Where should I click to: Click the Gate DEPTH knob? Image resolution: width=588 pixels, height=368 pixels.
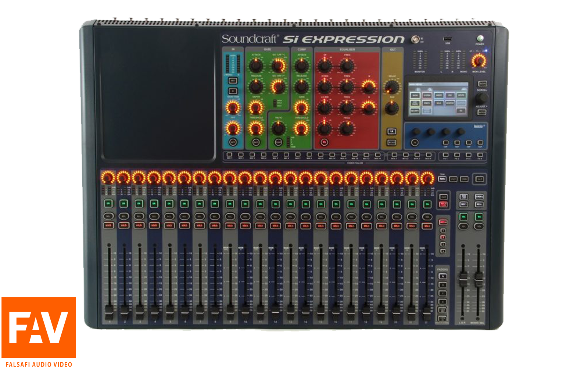tap(256, 108)
